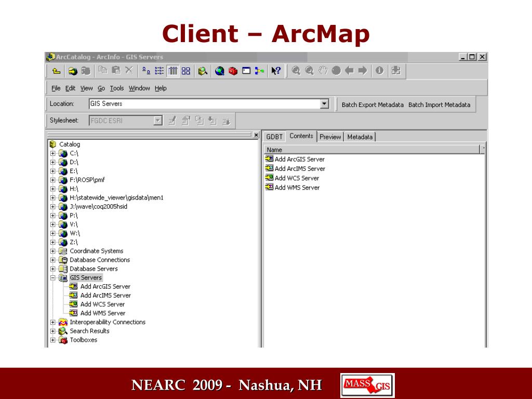This screenshot has height=399, width=532.
Task: Click the Copy toolbar icon
Action: click(x=103, y=70)
